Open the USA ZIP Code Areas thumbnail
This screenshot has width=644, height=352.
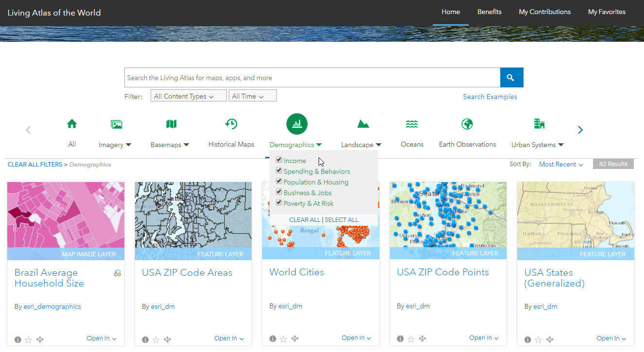click(x=193, y=221)
